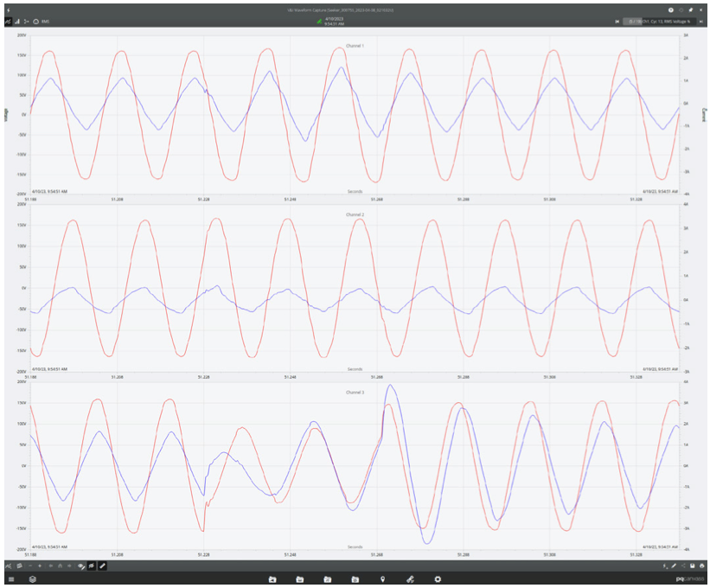710x588 pixels.
Task: Click the Channel 3 voltage-current waveform plot
Action: point(355,465)
